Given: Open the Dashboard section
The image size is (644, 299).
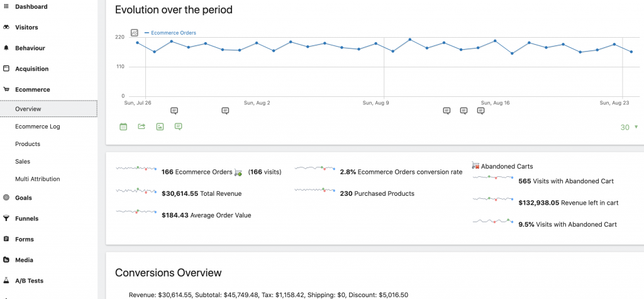Looking at the screenshot, I should tap(31, 6).
